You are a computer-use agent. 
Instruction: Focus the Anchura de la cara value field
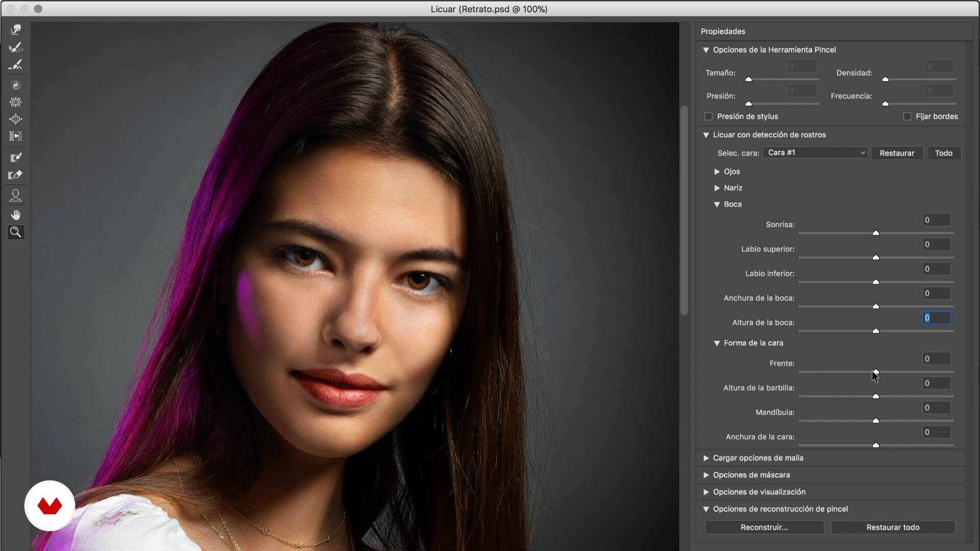pos(937,432)
